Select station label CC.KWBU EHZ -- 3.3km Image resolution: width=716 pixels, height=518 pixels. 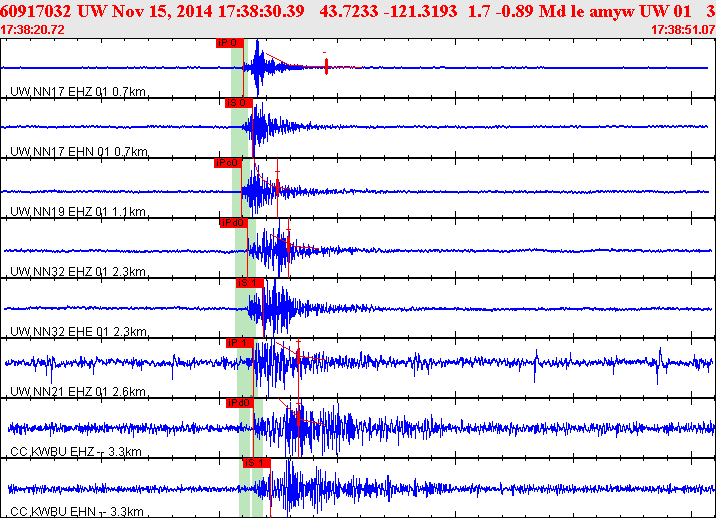pyautogui.click(x=76, y=452)
